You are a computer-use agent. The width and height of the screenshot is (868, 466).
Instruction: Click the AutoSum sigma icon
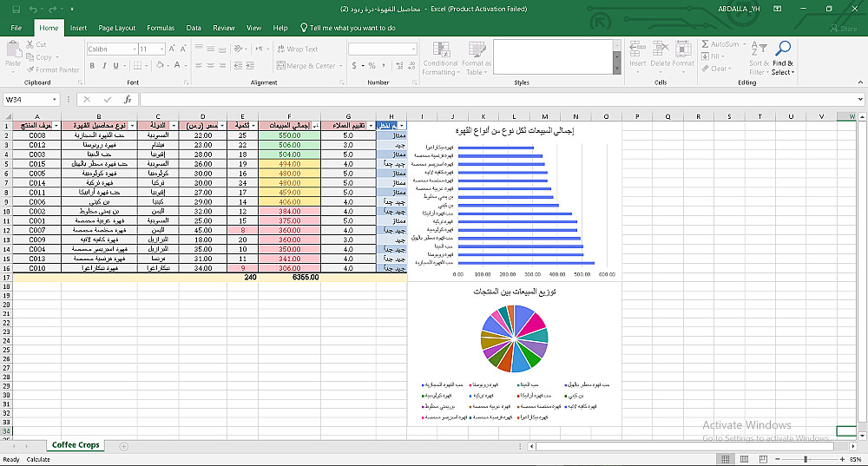tap(705, 43)
